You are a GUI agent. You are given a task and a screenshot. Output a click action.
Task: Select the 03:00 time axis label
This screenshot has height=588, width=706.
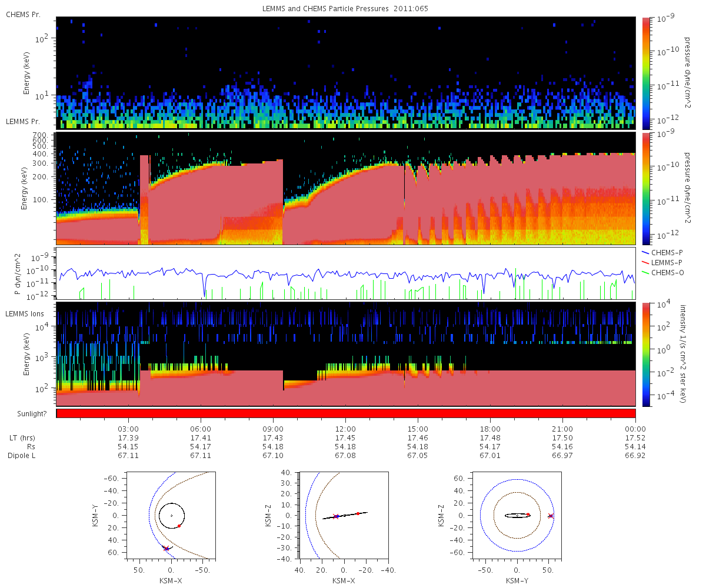click(x=129, y=429)
